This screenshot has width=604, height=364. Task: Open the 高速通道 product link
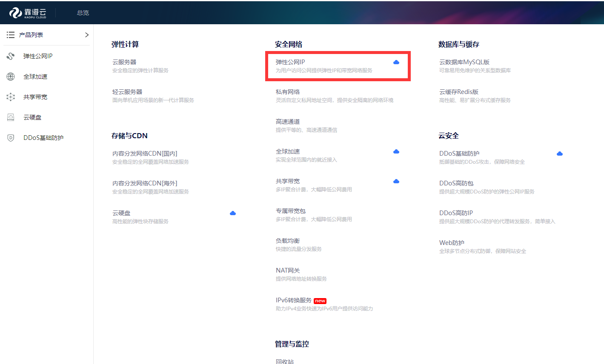288,122
